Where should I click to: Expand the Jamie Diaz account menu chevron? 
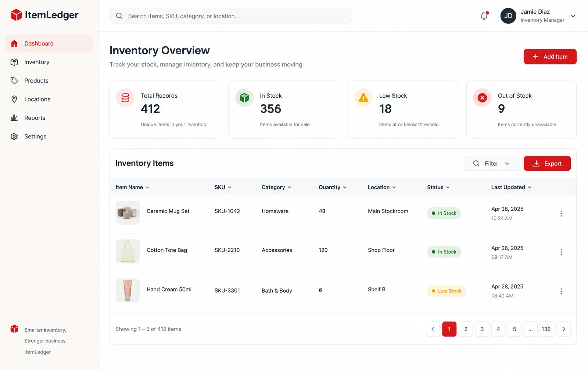coord(573,16)
